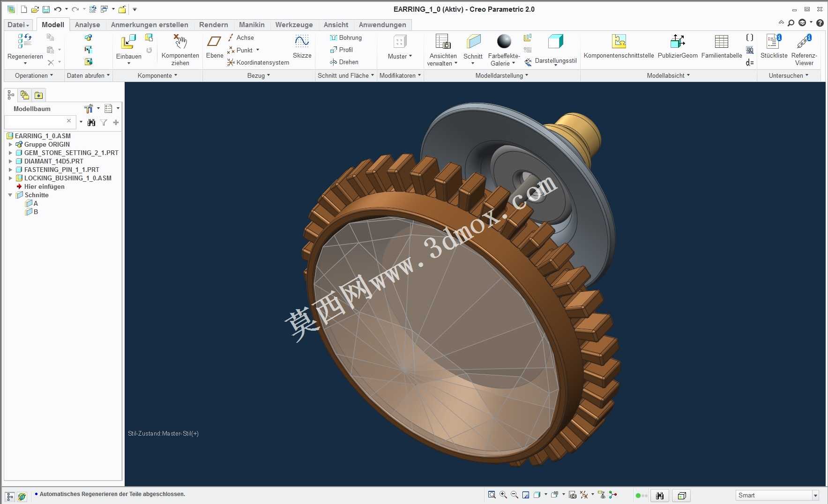Click the Punkt datum tool
This screenshot has width=828, height=504.
tap(243, 50)
